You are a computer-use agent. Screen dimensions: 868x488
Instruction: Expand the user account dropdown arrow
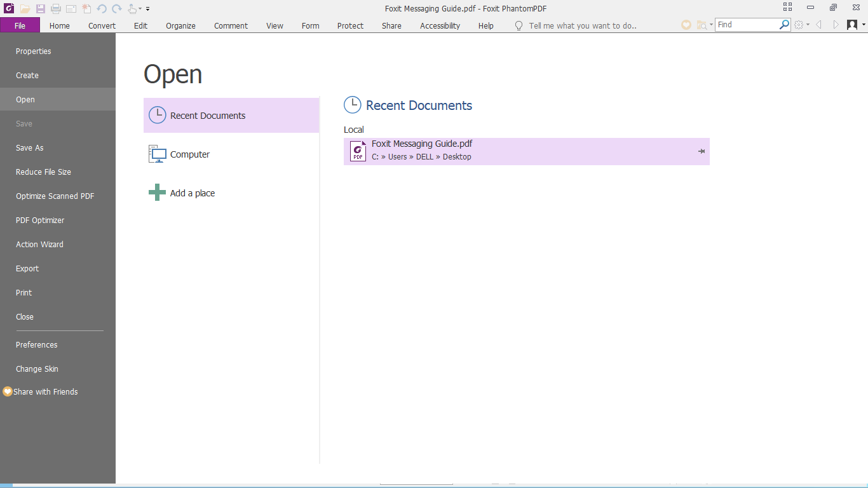pyautogui.click(x=864, y=25)
